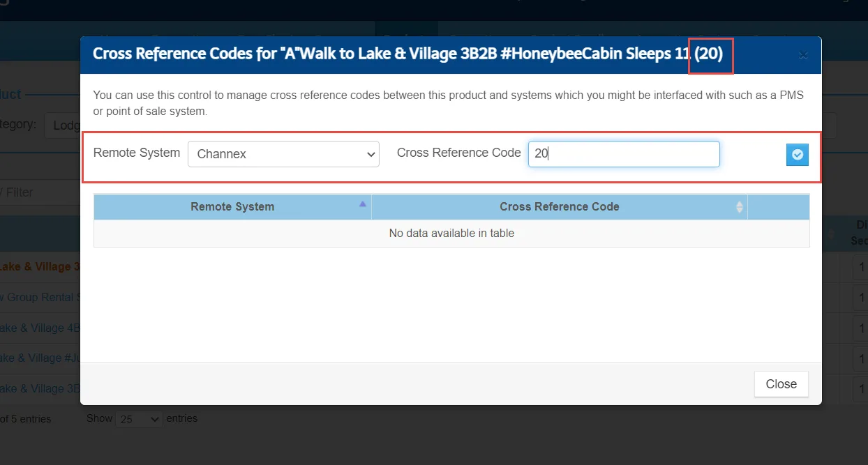868x465 pixels.
Task: Click the "You can use this control" description
Action: 448,103
